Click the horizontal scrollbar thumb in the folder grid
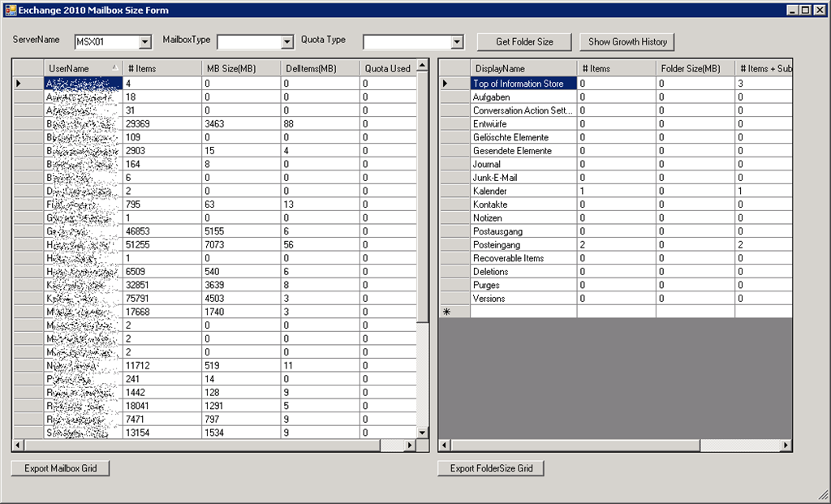Image resolution: width=831 pixels, height=504 pixels. [x=575, y=446]
